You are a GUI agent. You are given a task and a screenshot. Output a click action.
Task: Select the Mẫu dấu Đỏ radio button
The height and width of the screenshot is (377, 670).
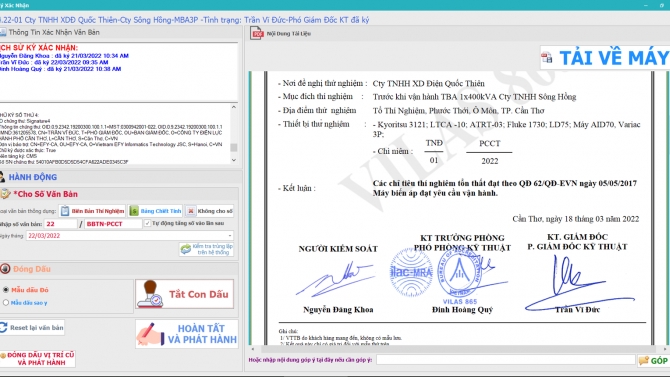6,290
